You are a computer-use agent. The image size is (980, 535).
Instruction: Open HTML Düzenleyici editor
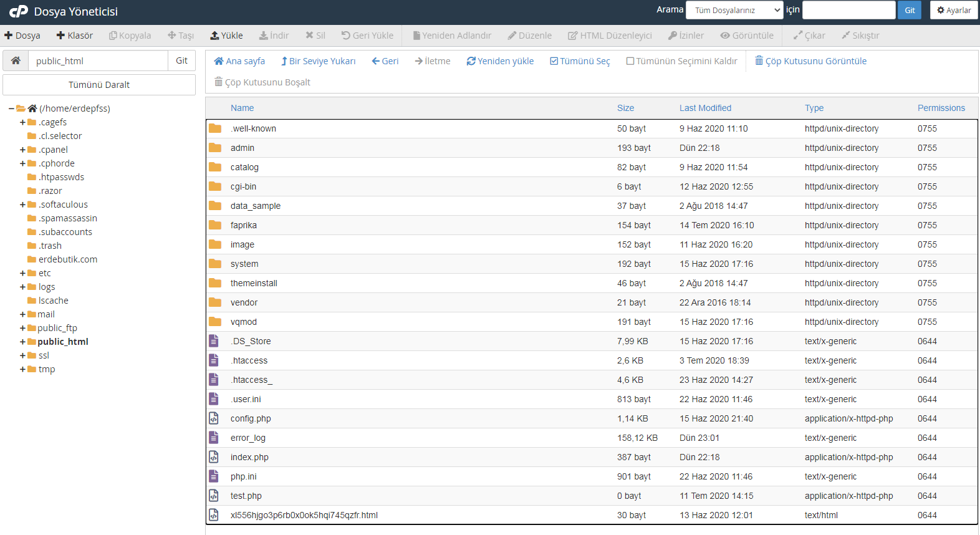[610, 36]
